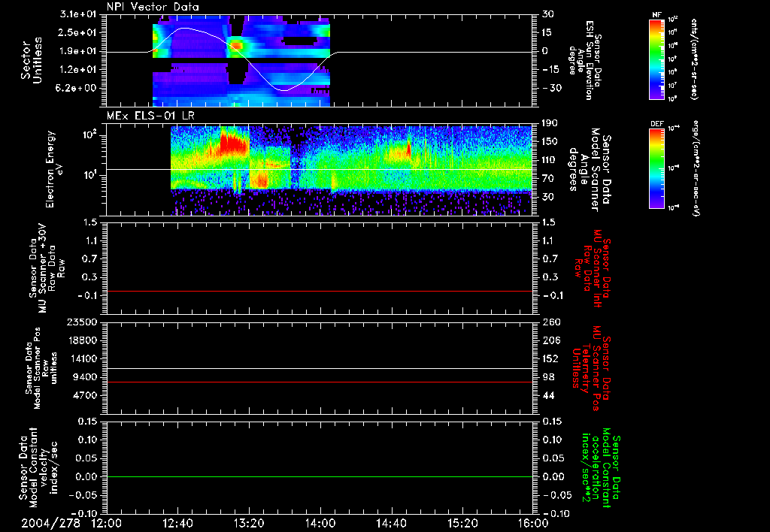Viewport: 770px width, 532px height.
Task: Click the red high-flux region in ELS spectrogram
Action: point(233,143)
